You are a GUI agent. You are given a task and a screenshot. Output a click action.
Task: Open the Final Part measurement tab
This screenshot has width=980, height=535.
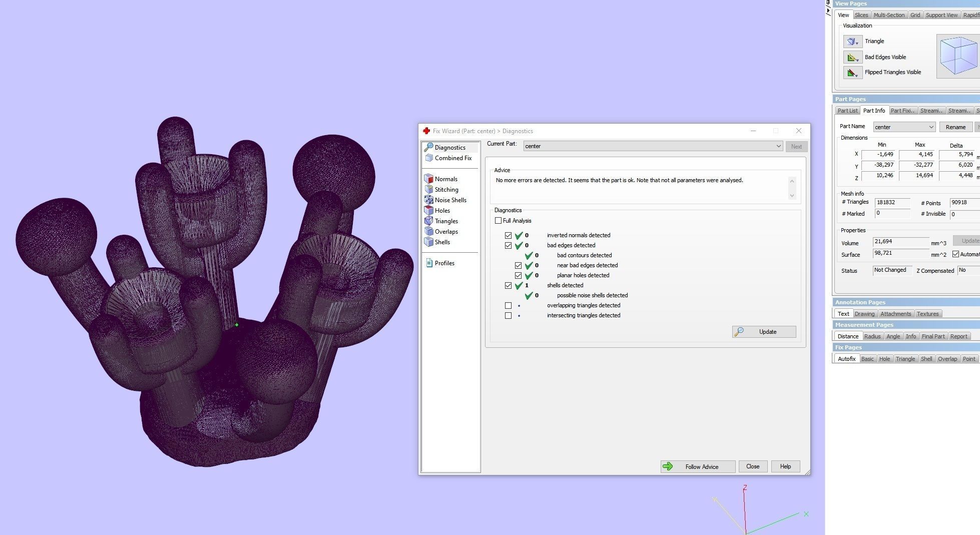tap(933, 336)
